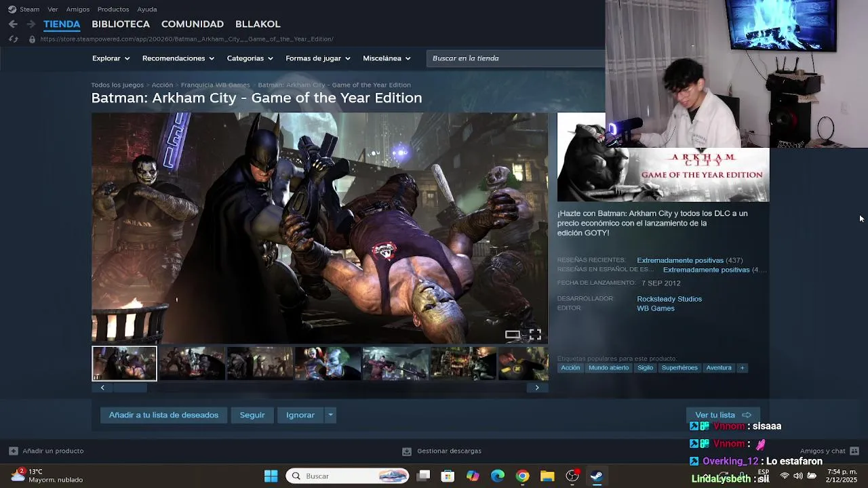Open Microsoft Store from the taskbar

point(448,476)
